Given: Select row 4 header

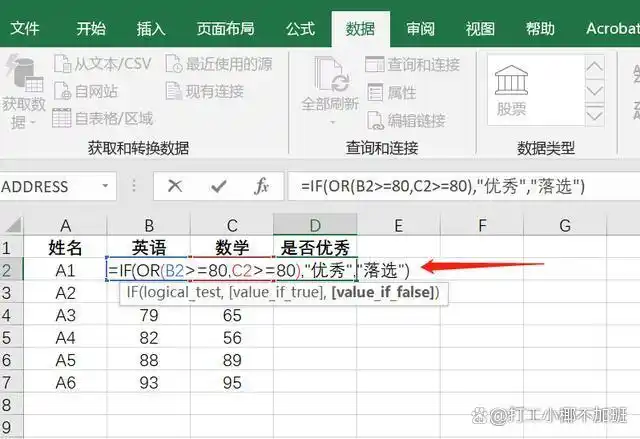Looking at the screenshot, I should [11, 315].
